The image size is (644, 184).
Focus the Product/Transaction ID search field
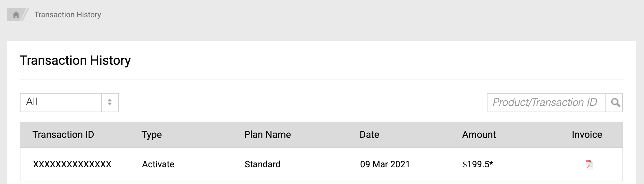tap(545, 103)
